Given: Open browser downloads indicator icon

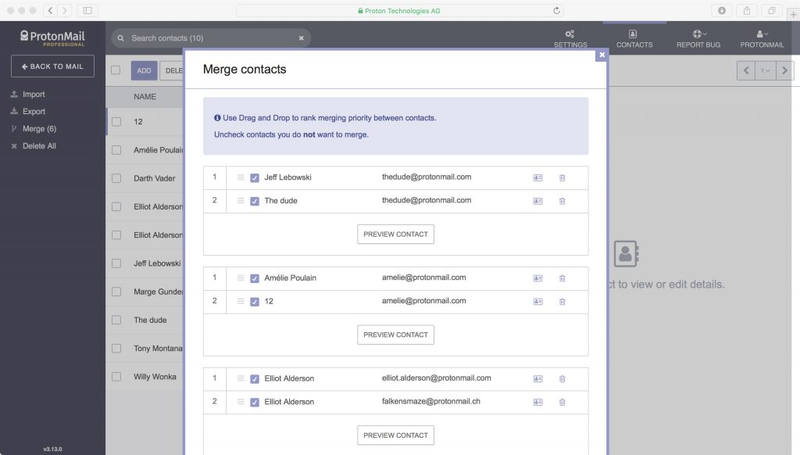Looking at the screenshot, I should (x=721, y=10).
